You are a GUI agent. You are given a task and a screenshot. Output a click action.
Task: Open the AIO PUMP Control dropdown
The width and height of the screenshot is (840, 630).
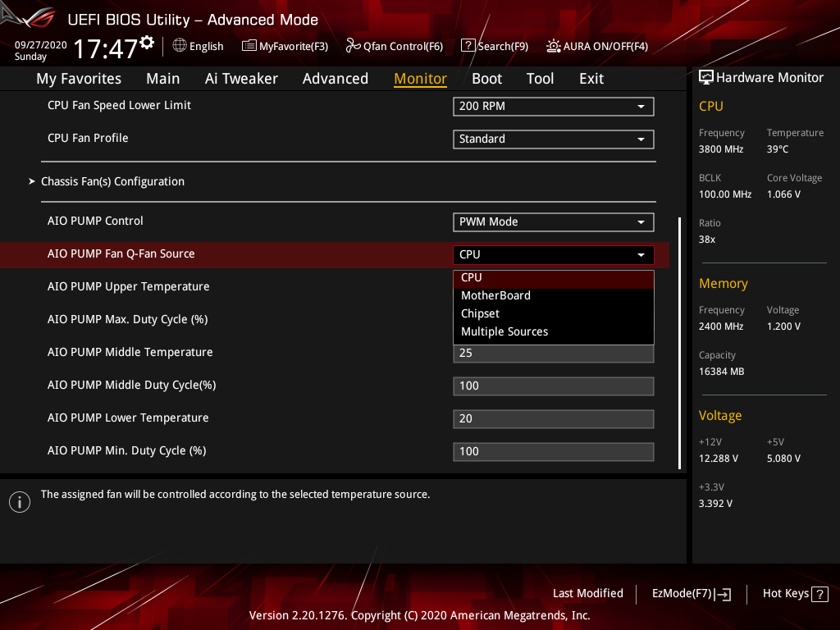(554, 221)
